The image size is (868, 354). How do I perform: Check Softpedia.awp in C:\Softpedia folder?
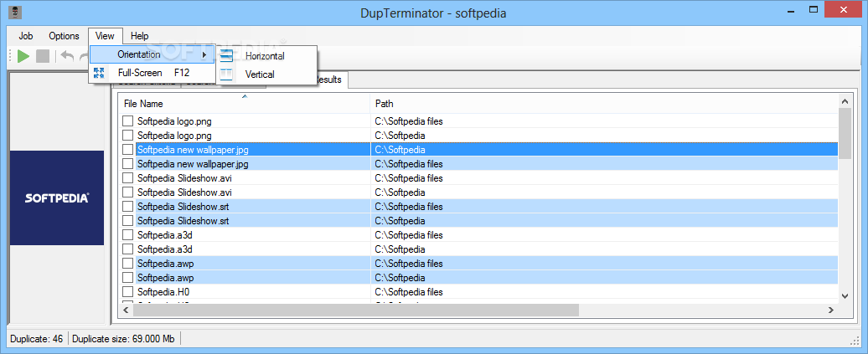pyautogui.click(x=128, y=278)
